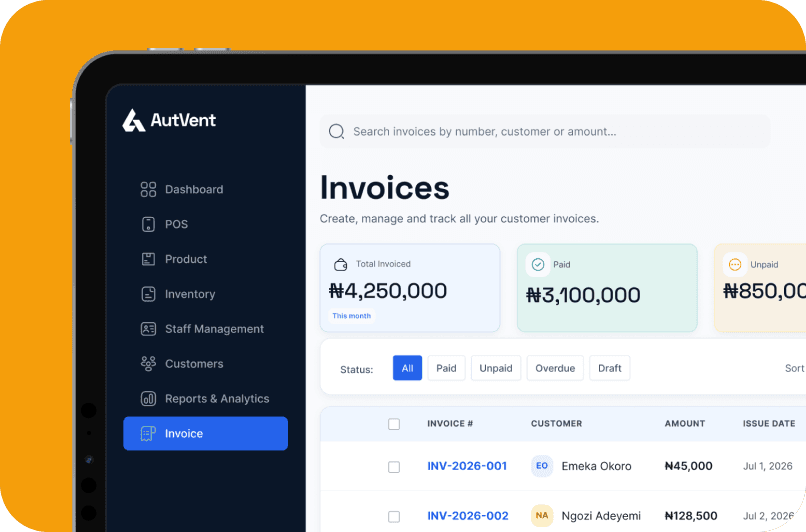Click the AutVent logo icon

[134, 120]
